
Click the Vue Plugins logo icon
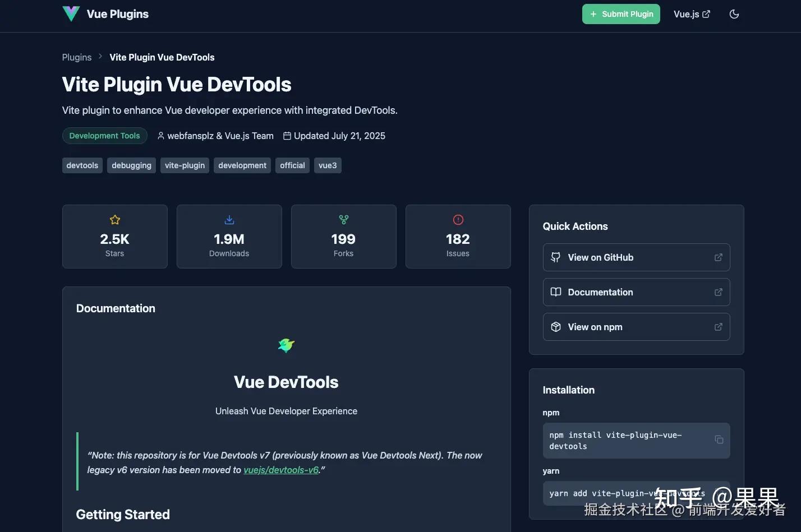click(71, 13)
